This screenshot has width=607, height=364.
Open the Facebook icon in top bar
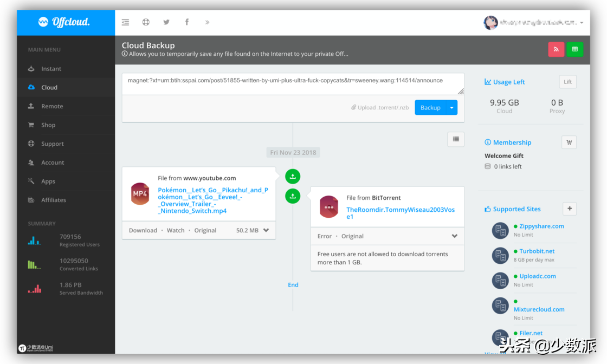click(x=187, y=22)
